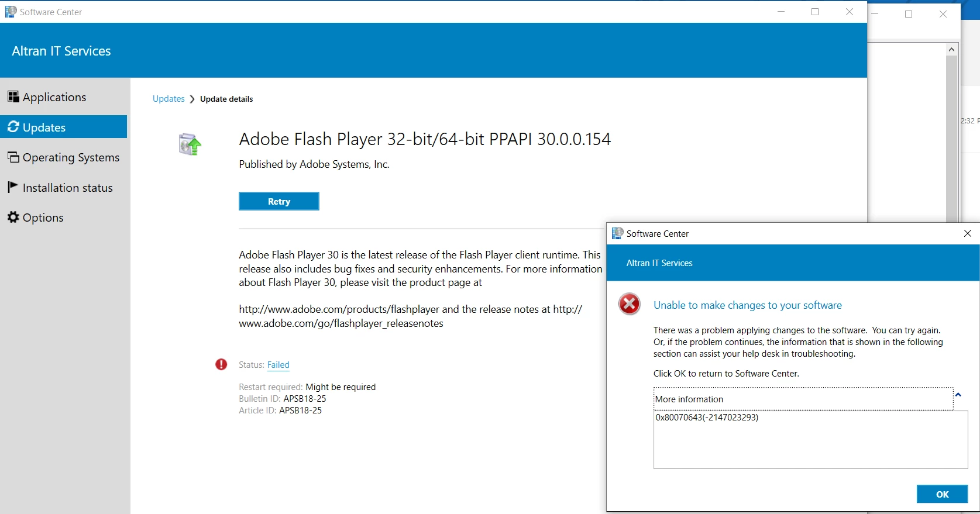The height and width of the screenshot is (514, 980).
Task: Go to Installation status
Action: (63, 188)
